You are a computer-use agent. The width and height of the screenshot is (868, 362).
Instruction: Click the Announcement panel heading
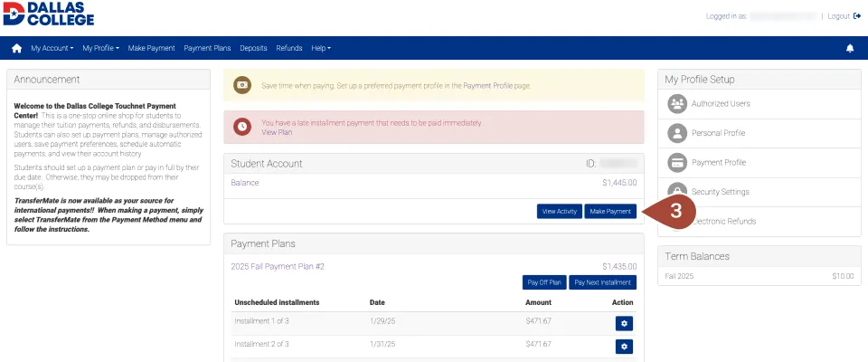click(46, 80)
